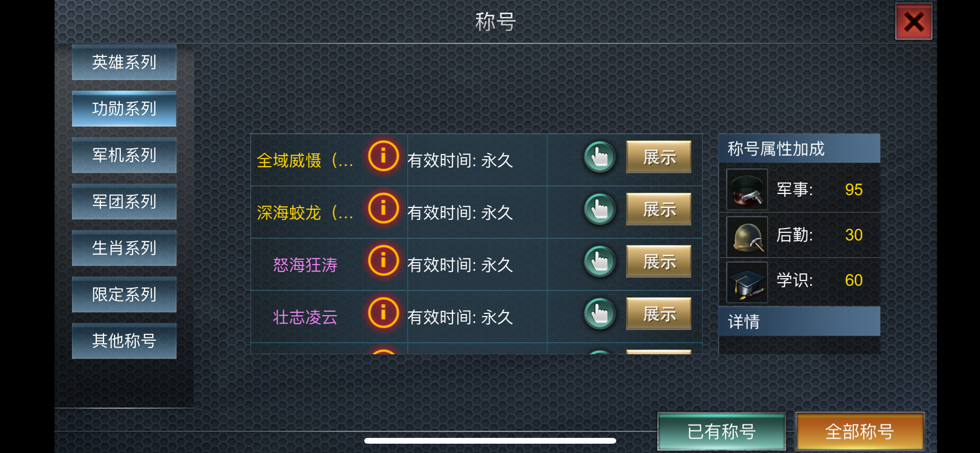Open info for 深海蛟龙 title
The height and width of the screenshot is (453, 980).
point(383,208)
